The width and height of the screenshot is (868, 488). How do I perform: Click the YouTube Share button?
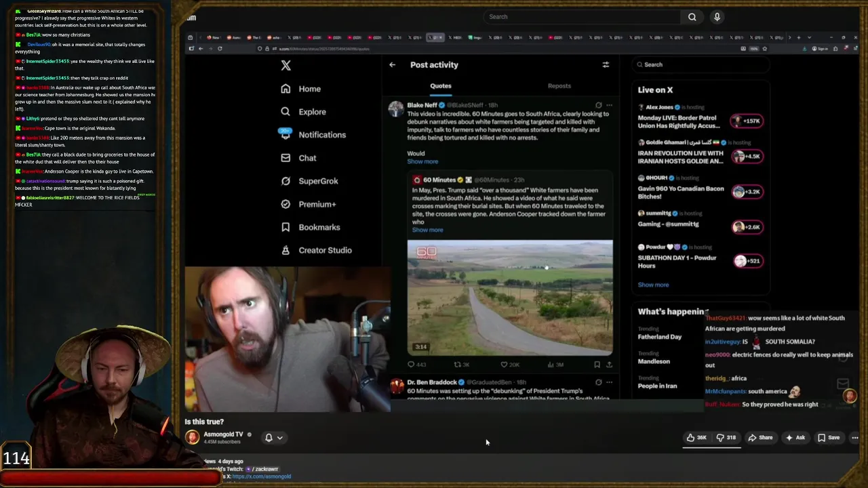click(x=760, y=438)
